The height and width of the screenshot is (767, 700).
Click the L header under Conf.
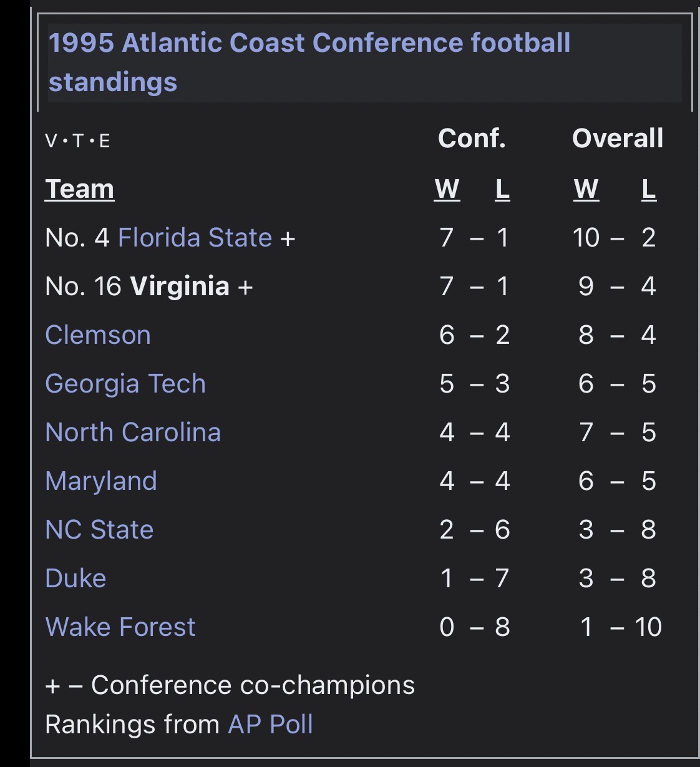coord(502,189)
